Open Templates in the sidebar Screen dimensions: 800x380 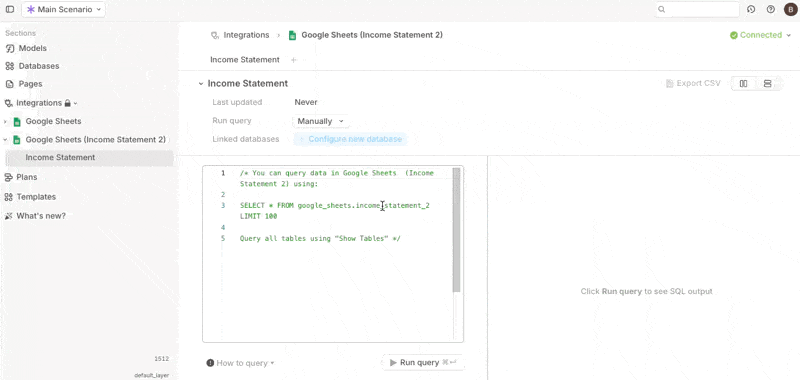[36, 197]
